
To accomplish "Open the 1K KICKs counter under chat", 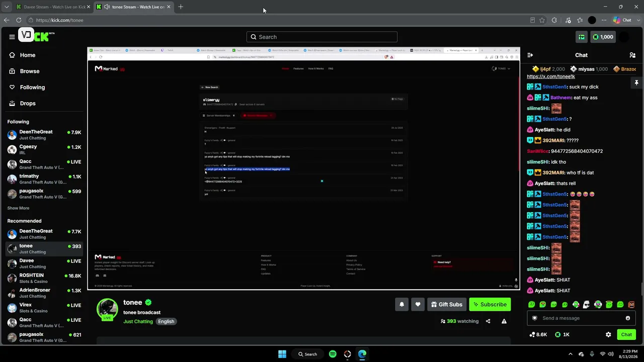I will [x=562, y=334].
